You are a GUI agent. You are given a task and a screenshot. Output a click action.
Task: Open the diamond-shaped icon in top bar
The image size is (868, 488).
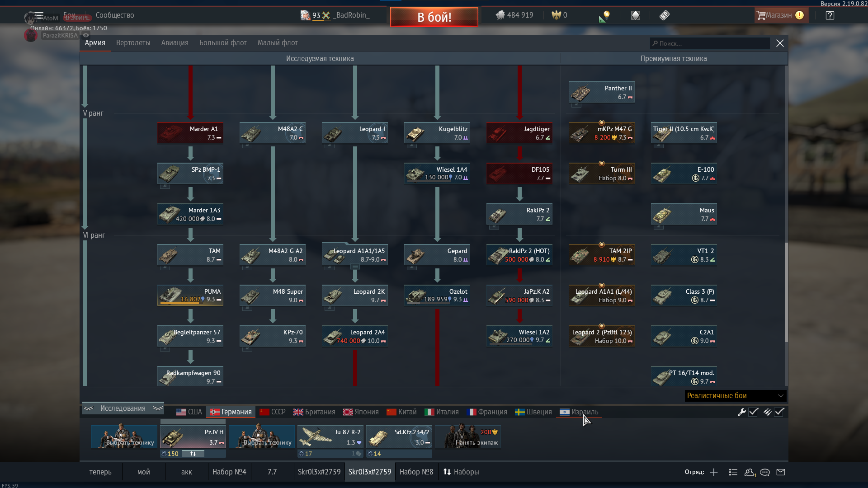pyautogui.click(x=636, y=15)
